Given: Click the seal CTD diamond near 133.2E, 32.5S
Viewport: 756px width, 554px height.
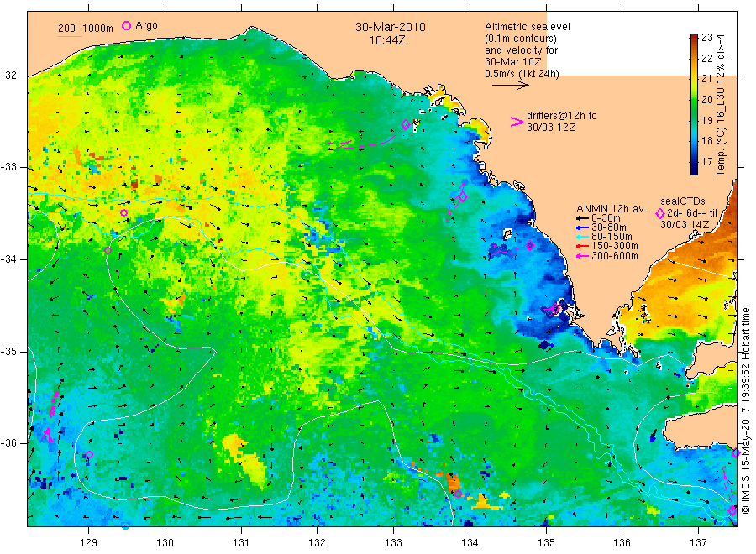Looking at the screenshot, I should 406,125.
